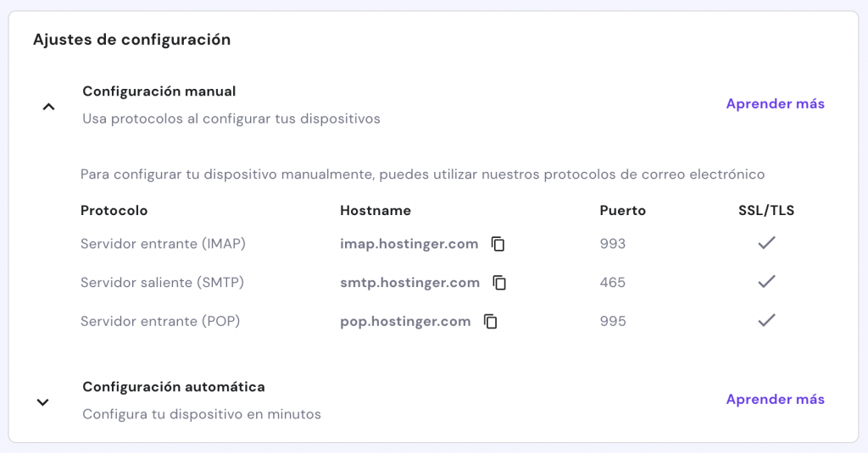Select the pop.hostinger.com hostname text
The width and height of the screenshot is (868, 453).
405,322
